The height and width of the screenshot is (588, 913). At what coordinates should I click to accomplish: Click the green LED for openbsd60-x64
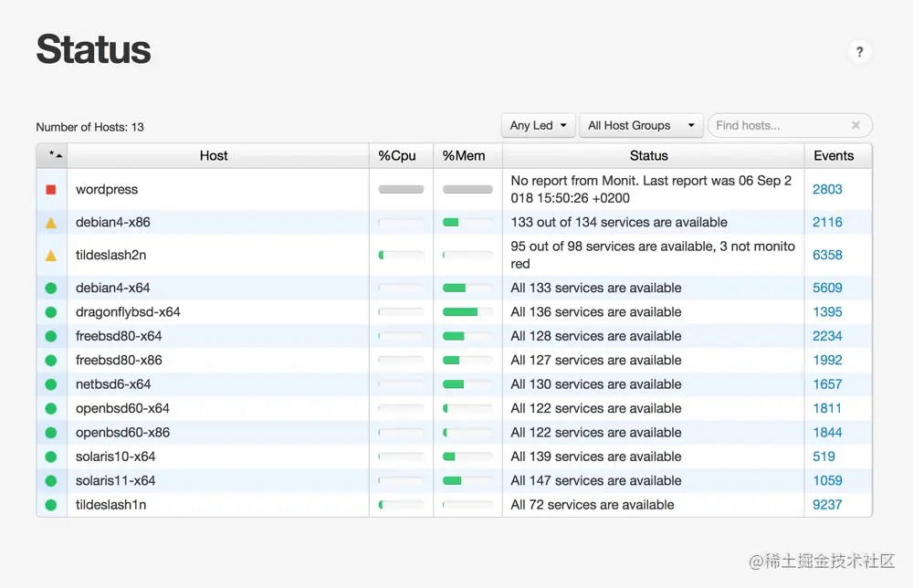pos(51,409)
